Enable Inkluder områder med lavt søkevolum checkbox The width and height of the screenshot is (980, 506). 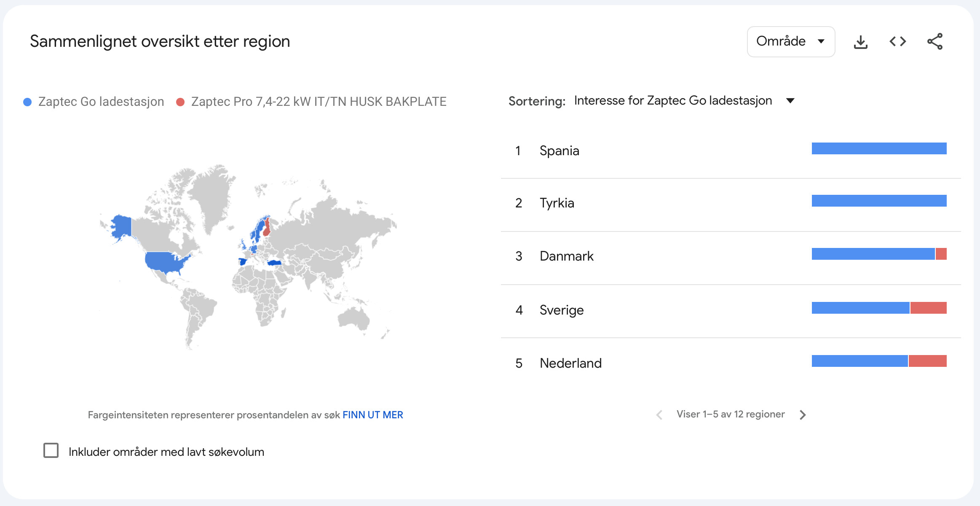point(51,450)
